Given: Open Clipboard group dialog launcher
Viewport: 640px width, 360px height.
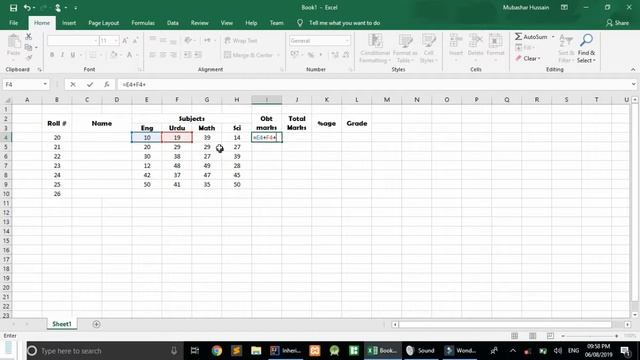Looking at the screenshot, I should pyautogui.click(x=39, y=70).
